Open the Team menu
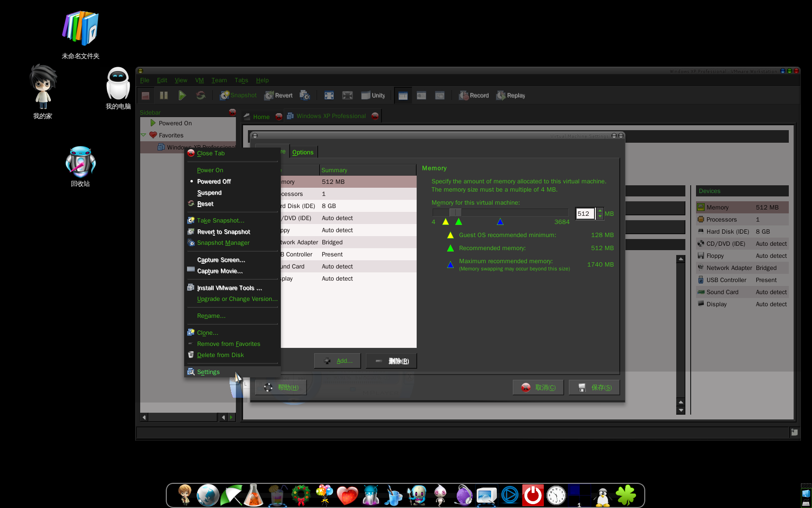The image size is (812, 508). click(x=219, y=80)
